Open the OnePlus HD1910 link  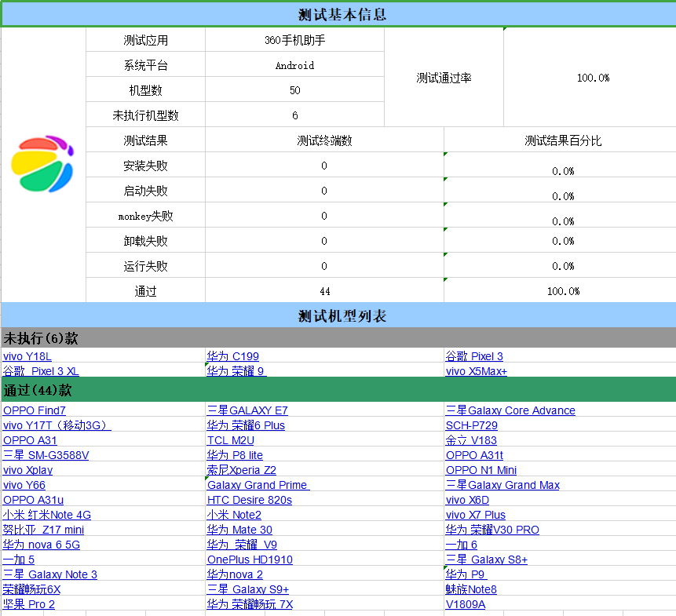(250, 560)
